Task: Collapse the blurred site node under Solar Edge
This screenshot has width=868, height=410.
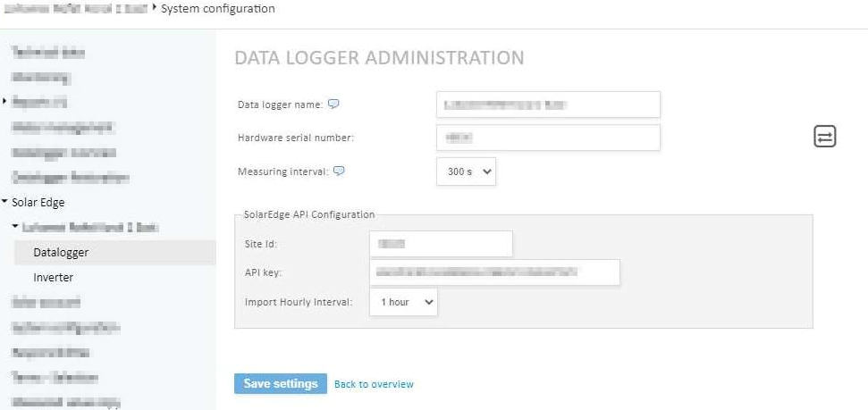Action: point(15,228)
